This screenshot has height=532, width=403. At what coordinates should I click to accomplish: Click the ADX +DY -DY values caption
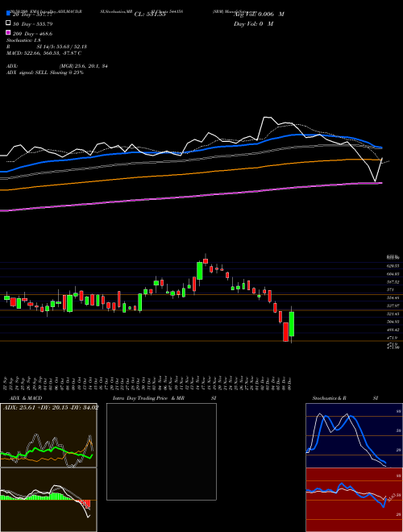(x=51, y=407)
